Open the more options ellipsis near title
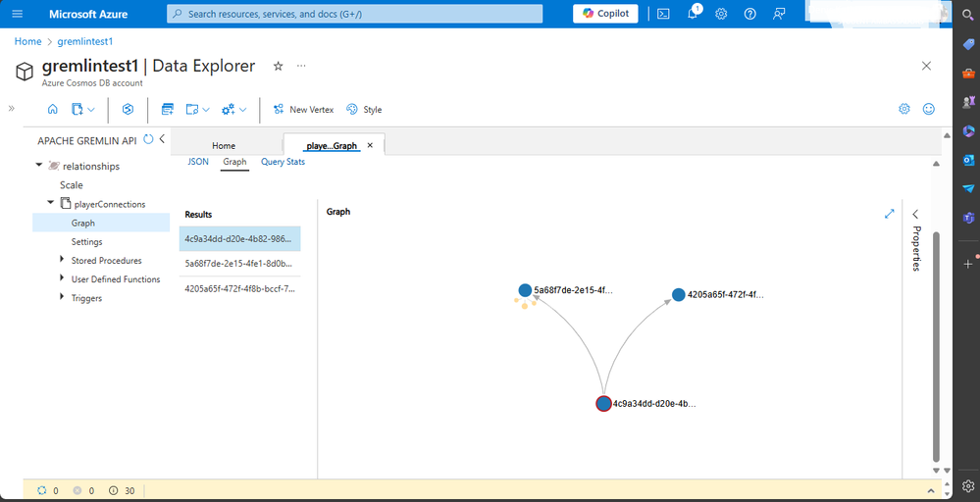Viewport: 980px width, 502px height. (x=301, y=66)
